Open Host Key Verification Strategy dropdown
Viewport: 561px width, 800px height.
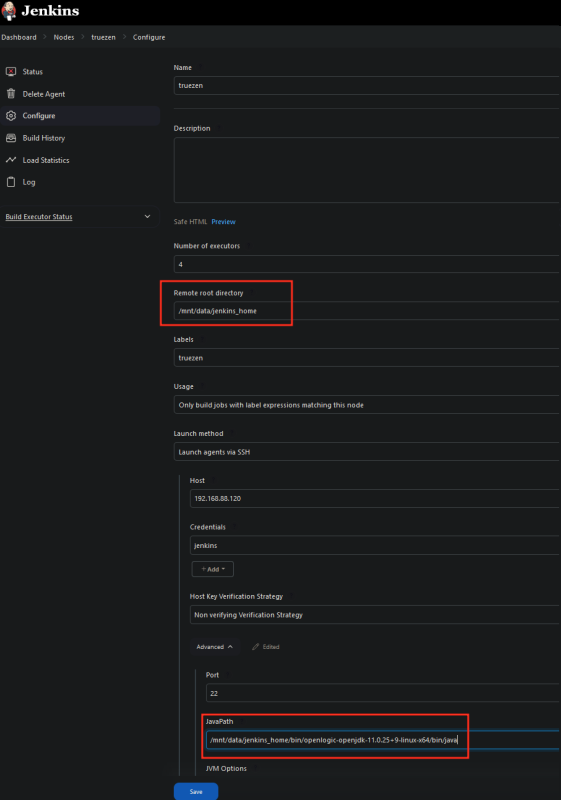(x=375, y=615)
